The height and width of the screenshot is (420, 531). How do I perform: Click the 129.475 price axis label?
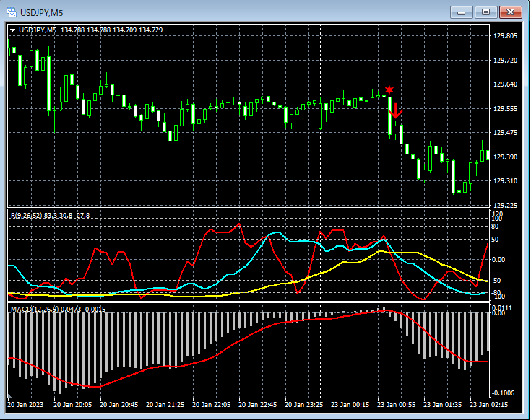click(x=504, y=133)
